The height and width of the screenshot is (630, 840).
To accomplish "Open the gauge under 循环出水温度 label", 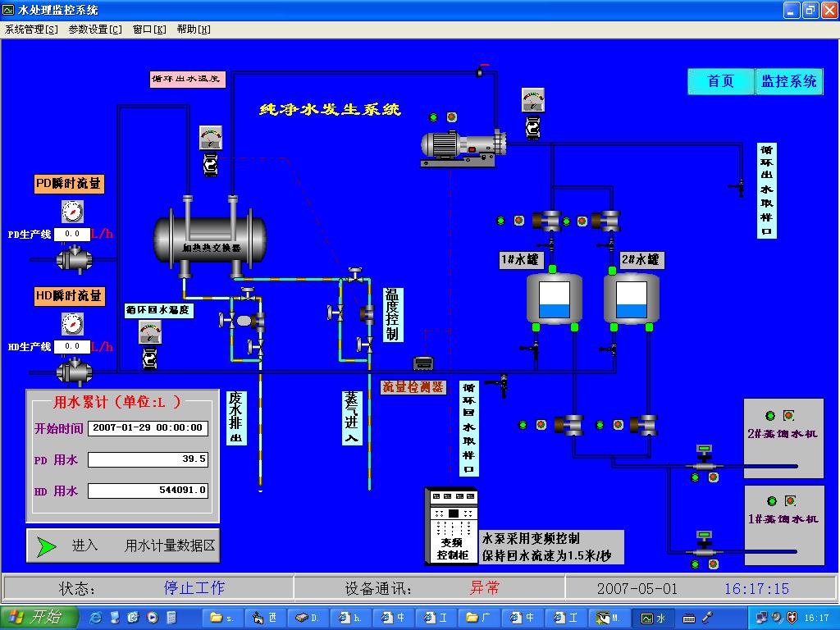I will point(211,138).
